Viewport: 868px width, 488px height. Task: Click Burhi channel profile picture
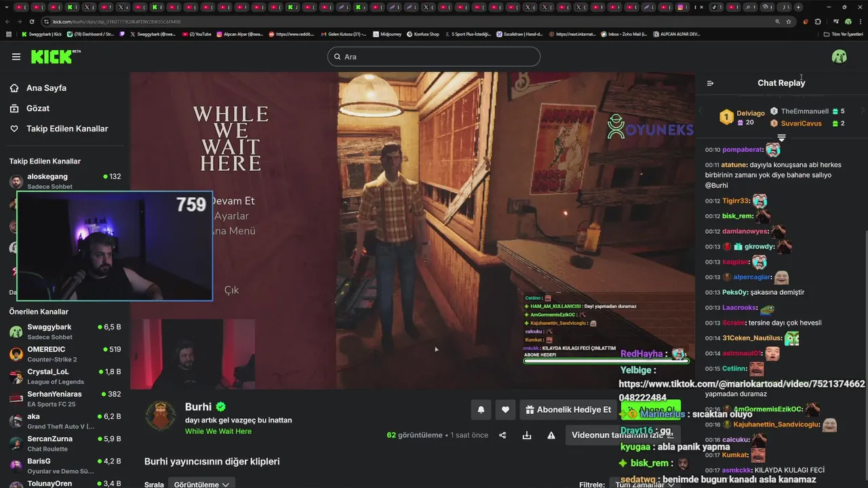click(161, 415)
